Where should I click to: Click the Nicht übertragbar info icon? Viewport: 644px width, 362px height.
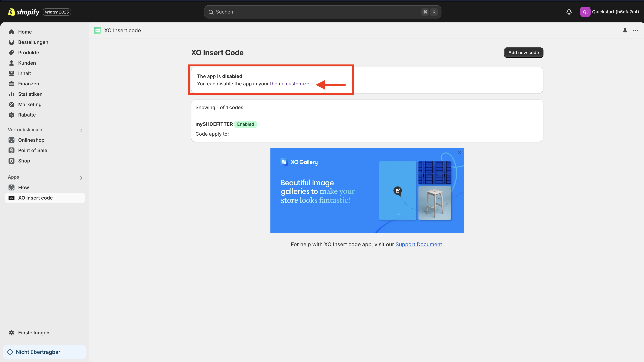pos(10,352)
